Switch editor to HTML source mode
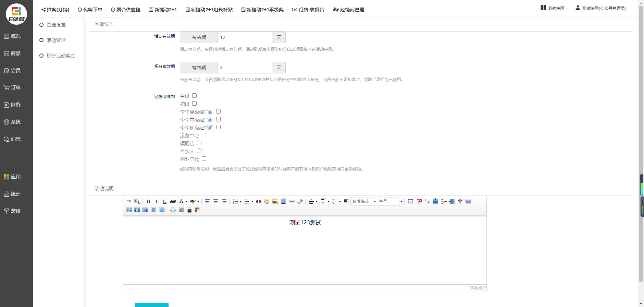Image resolution: width=644 pixels, height=307 pixels. click(x=128, y=201)
